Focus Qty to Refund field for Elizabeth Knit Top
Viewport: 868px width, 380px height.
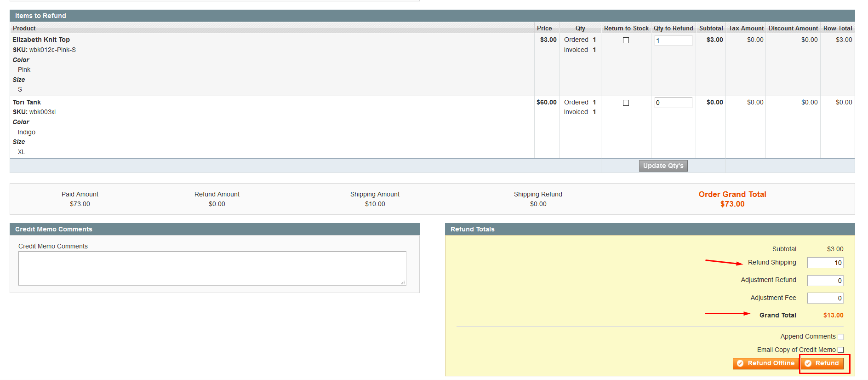(x=673, y=40)
